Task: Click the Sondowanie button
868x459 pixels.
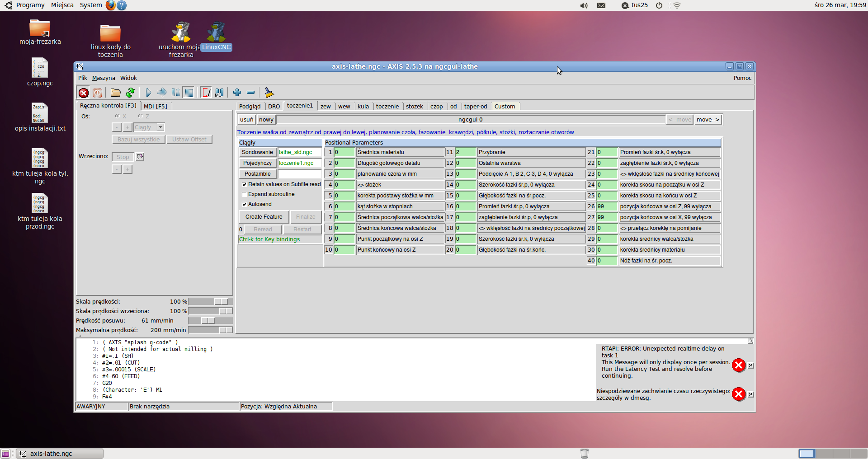Action: point(257,152)
